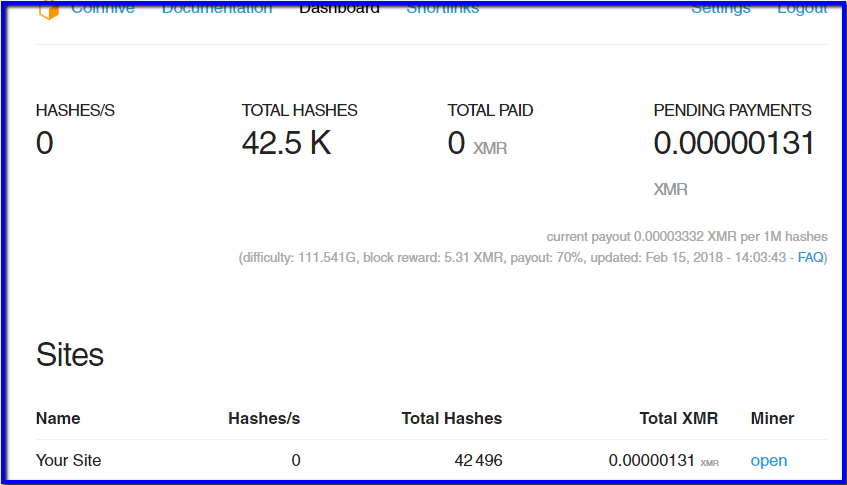Click the current payout per 1M hashes text
Screen dimensions: 847x485
click(x=686, y=237)
